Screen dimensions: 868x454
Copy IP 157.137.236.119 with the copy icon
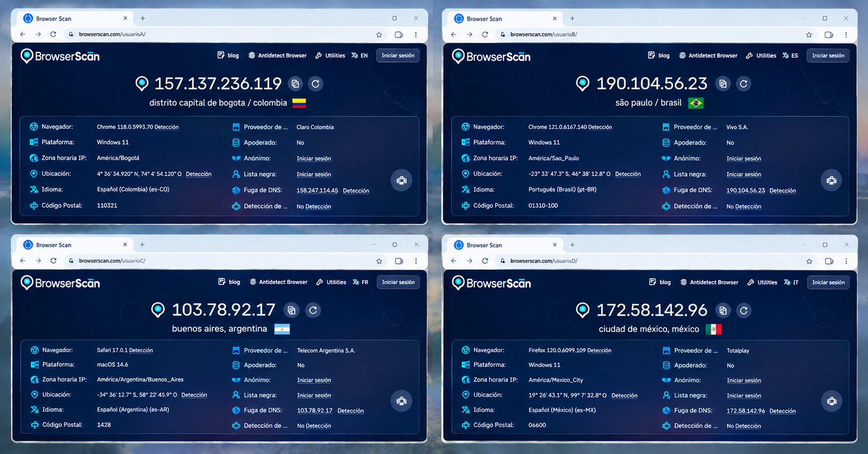pos(295,84)
